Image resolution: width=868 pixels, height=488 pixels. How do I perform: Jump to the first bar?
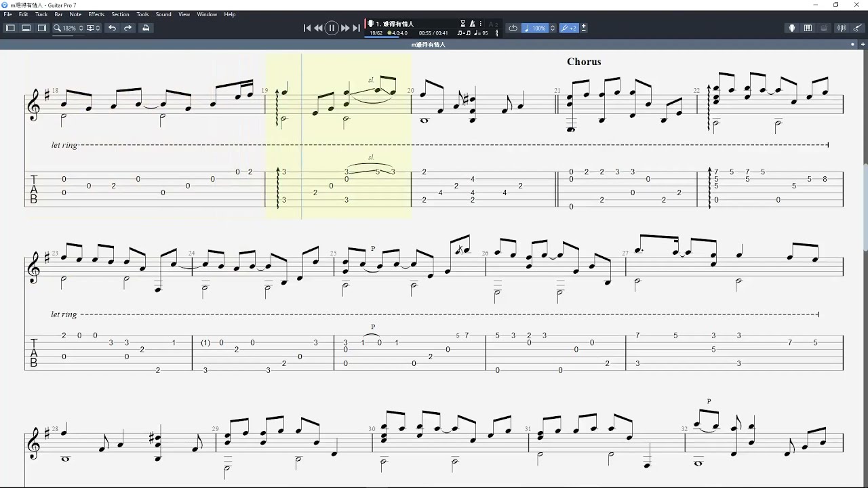tap(307, 28)
